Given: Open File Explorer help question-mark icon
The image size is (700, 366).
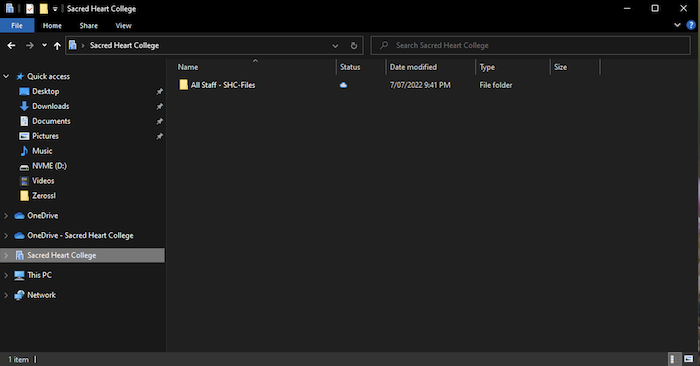Looking at the screenshot, I should pyautogui.click(x=691, y=25).
